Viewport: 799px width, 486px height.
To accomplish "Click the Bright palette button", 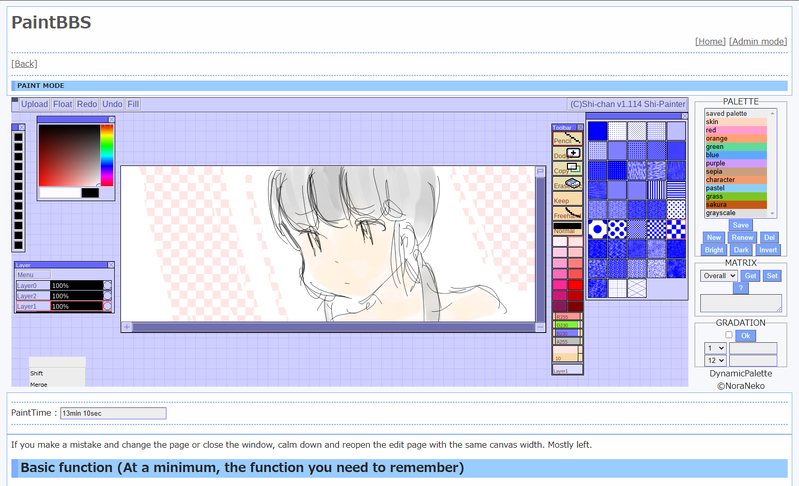I will 713,250.
